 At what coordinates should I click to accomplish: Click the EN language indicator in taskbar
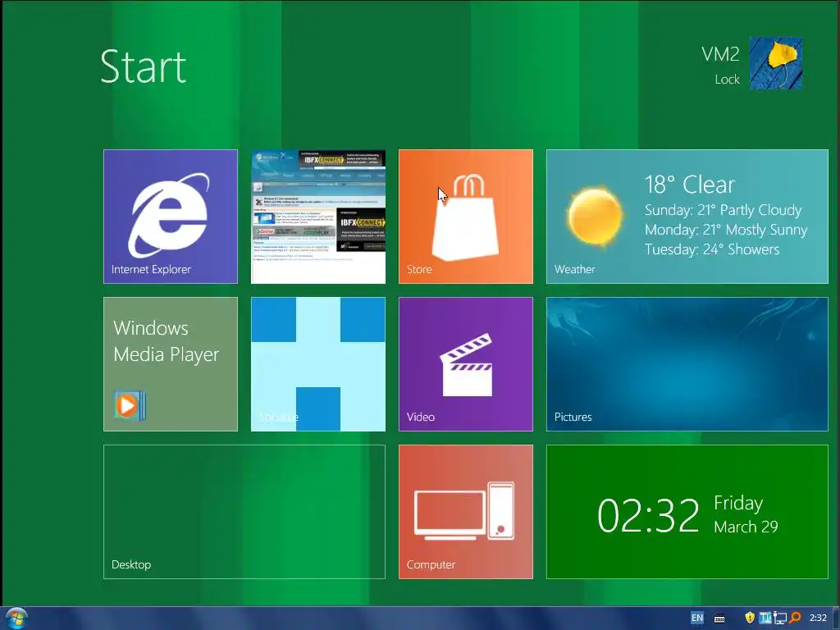(x=697, y=618)
